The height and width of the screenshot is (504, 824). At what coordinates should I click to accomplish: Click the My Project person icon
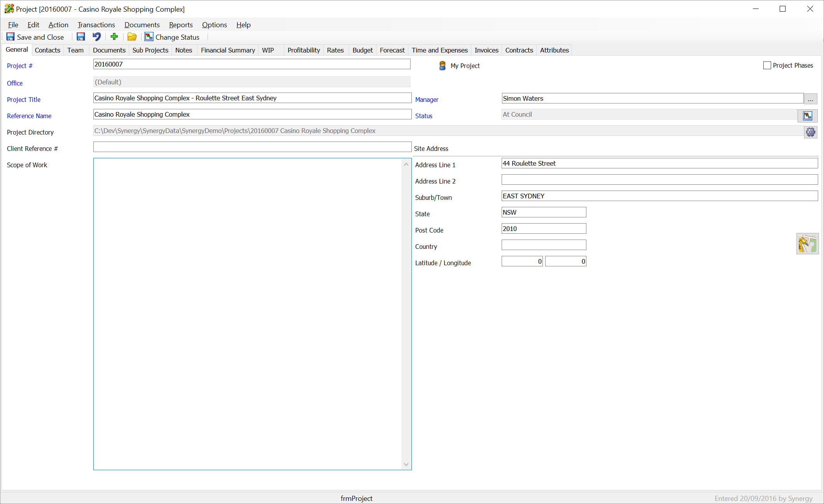click(442, 66)
